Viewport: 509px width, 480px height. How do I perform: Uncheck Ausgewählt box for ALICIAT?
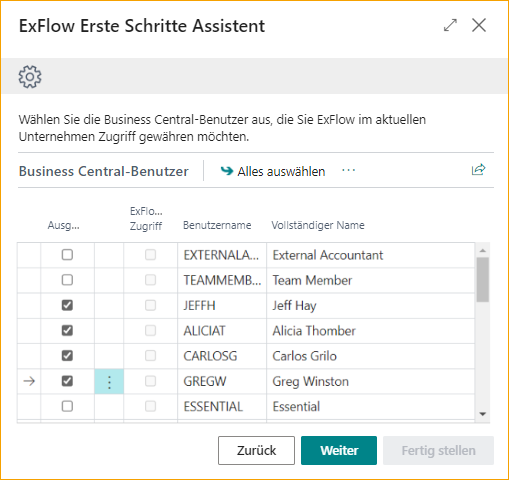(x=67, y=331)
